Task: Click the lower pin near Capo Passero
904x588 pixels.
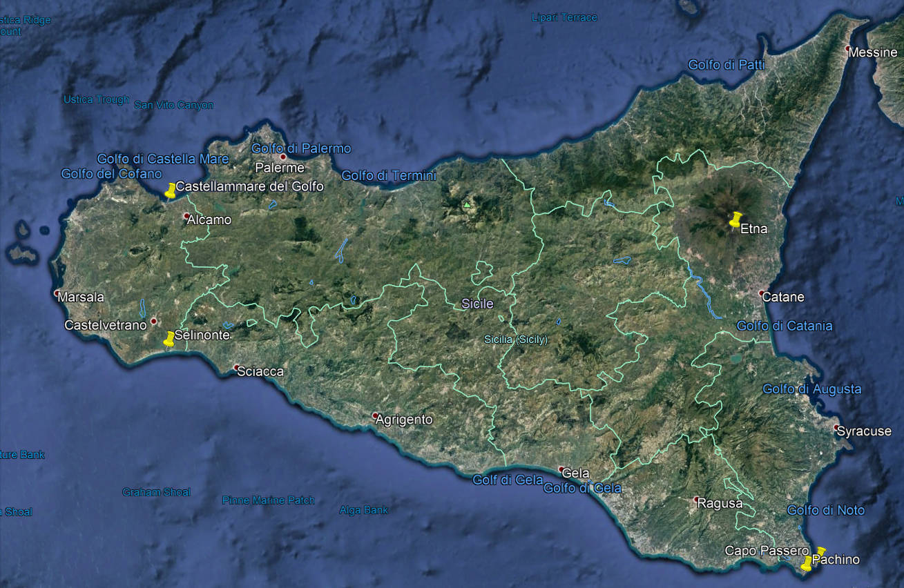Action: point(806,565)
